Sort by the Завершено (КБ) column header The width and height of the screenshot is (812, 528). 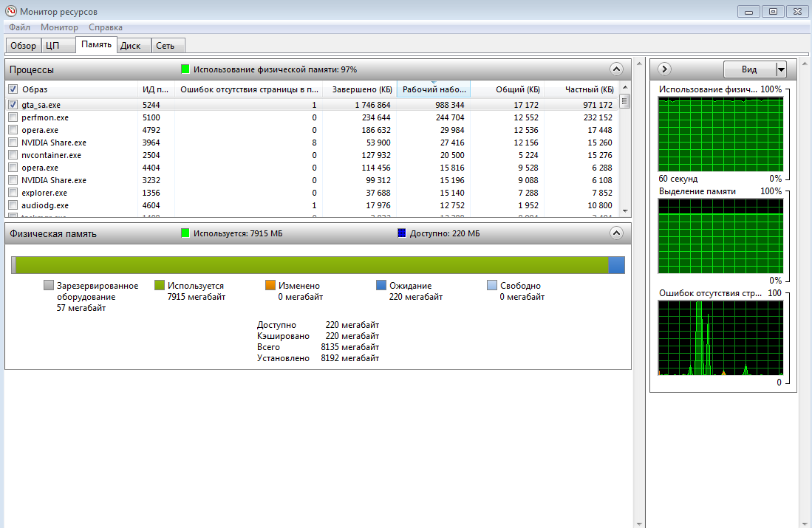tap(360, 89)
